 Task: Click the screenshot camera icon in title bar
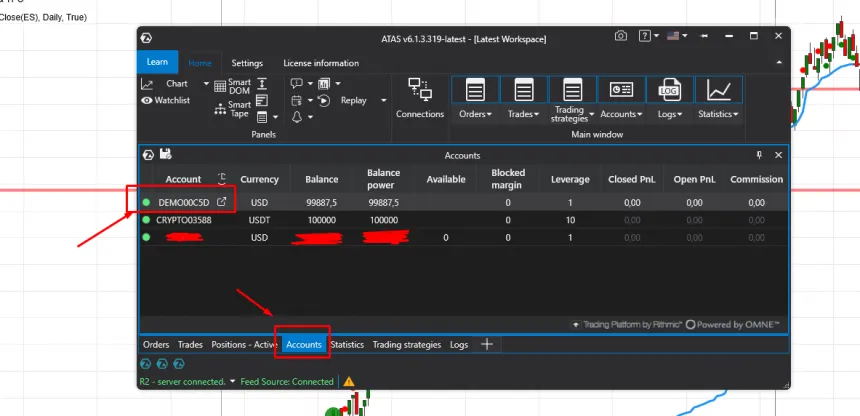coord(621,37)
